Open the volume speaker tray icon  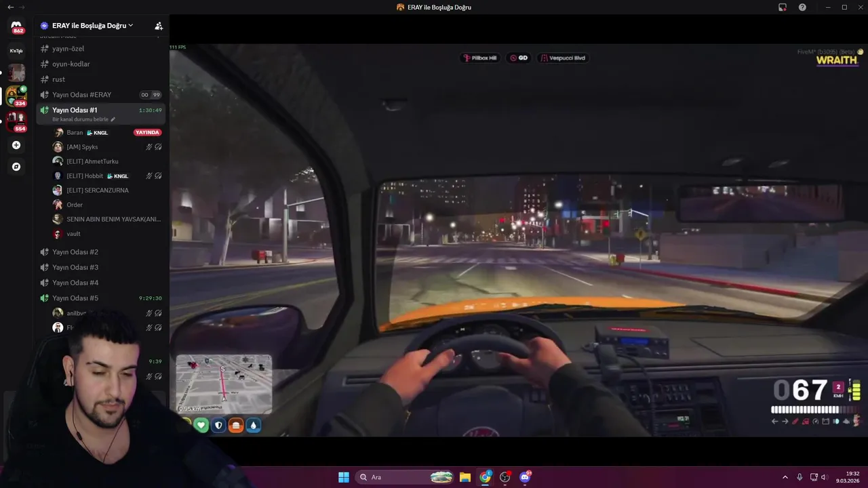(824, 477)
